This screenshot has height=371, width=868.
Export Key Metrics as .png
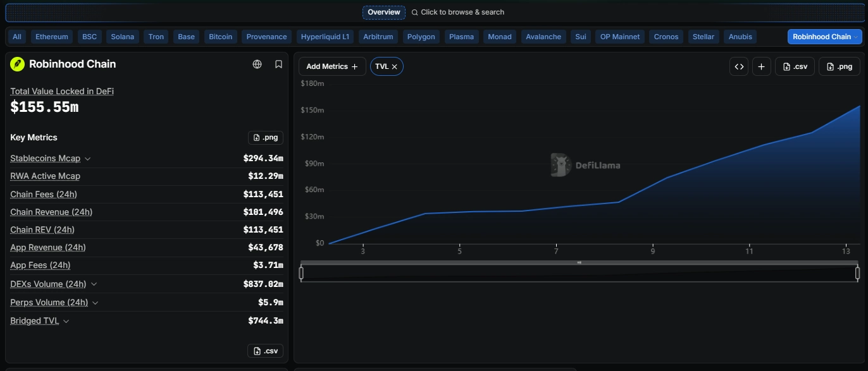click(x=266, y=138)
